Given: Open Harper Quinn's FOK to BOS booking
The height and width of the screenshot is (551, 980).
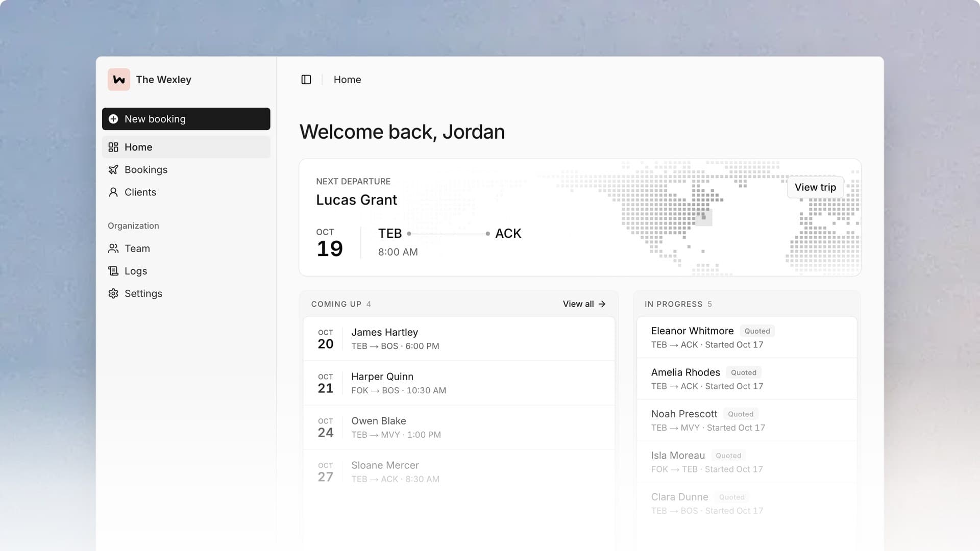Looking at the screenshot, I should 459,383.
